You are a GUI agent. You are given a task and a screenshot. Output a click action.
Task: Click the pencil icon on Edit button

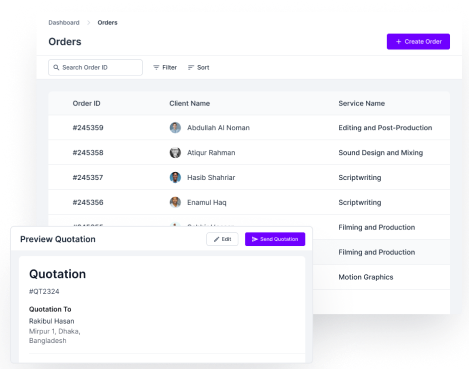(x=217, y=239)
